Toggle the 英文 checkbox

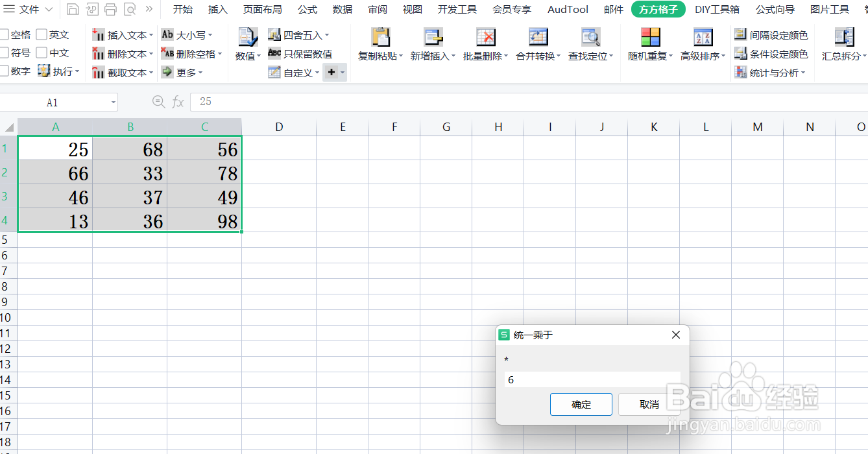42,34
